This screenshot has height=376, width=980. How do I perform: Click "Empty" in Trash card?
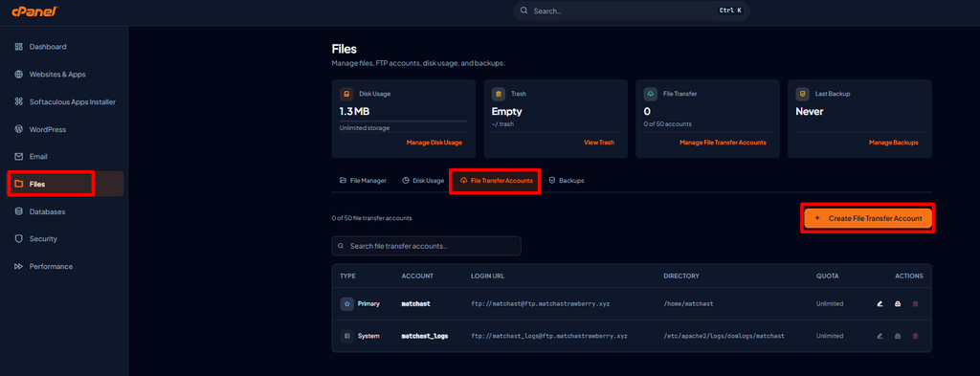(507, 112)
